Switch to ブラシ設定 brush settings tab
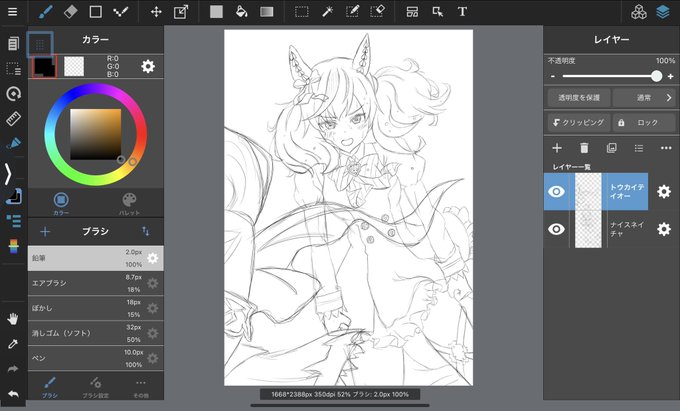The height and width of the screenshot is (411, 680). coord(95,387)
